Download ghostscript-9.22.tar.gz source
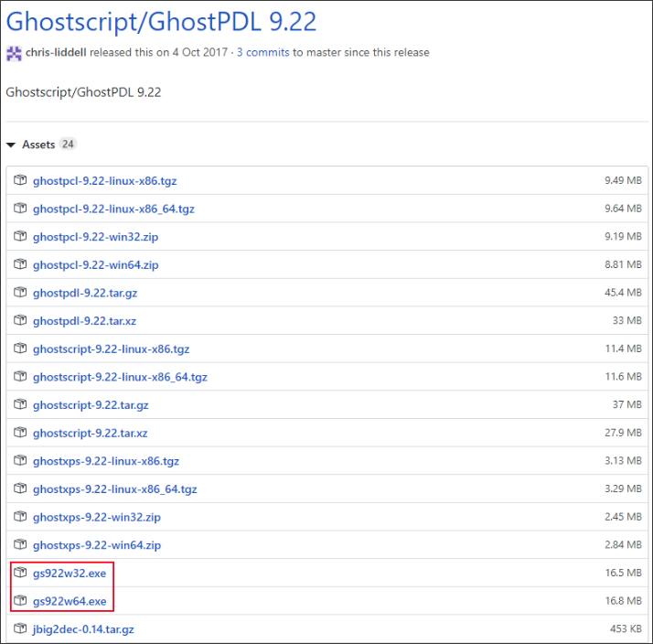653x644 pixels. tap(91, 404)
